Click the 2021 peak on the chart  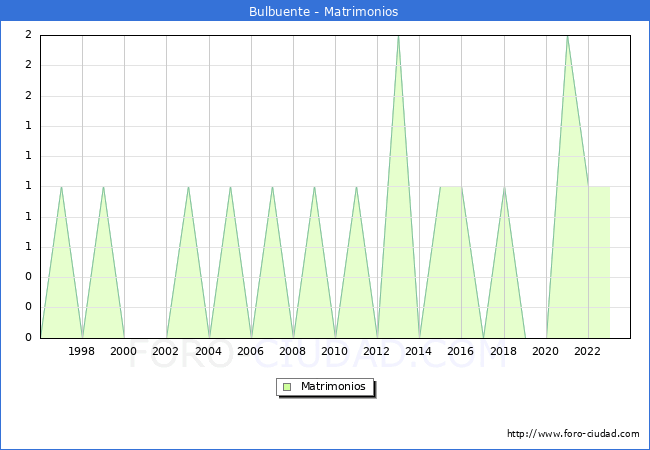[567, 37]
